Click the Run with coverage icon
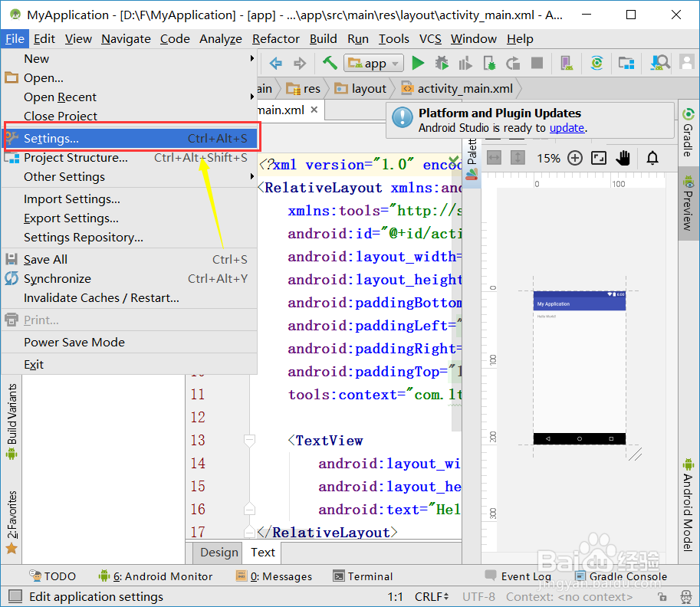Viewport: 700px width, 607px height. click(465, 64)
